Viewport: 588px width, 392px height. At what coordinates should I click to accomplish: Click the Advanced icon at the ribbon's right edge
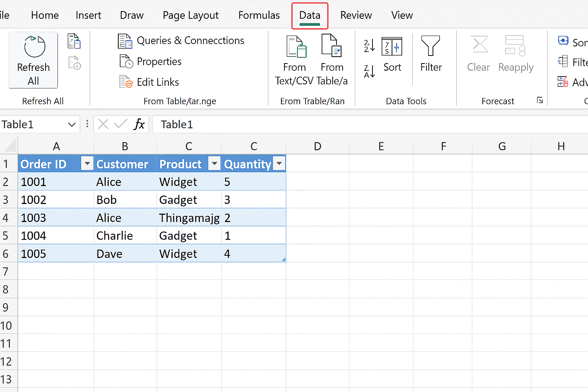[x=563, y=82]
